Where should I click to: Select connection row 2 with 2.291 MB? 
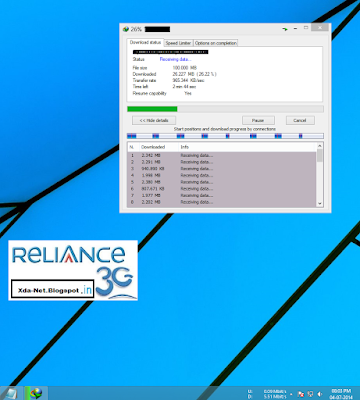(x=222, y=162)
